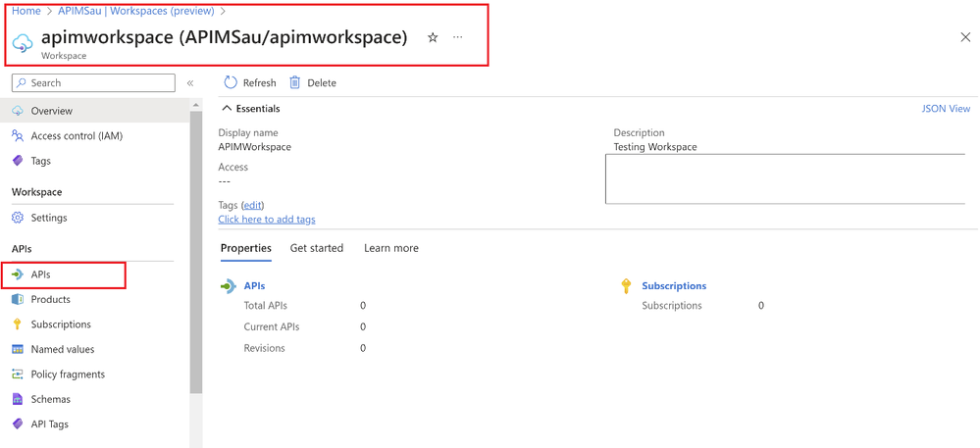Viewport: 980px width, 448px height.
Task: Click the Schemas purple icon
Action: (x=18, y=399)
